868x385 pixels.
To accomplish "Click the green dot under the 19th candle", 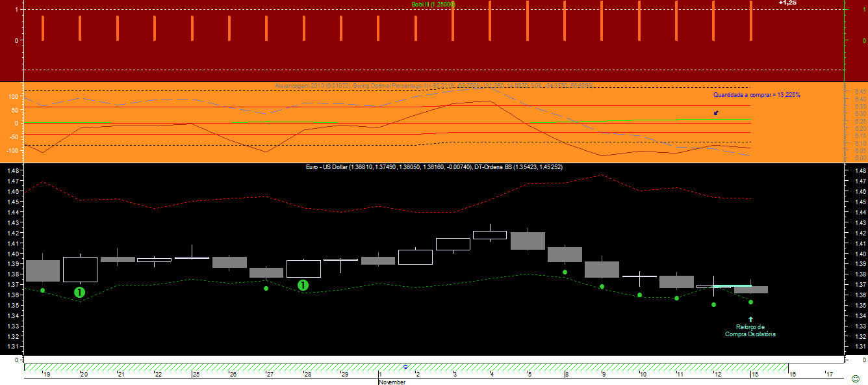I will (43, 290).
